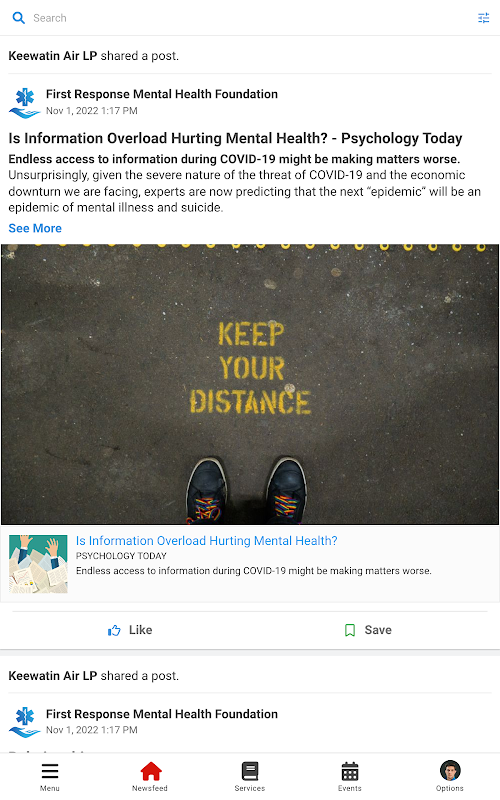Open Options profile avatar
The height and width of the screenshot is (800, 500).
450,770
